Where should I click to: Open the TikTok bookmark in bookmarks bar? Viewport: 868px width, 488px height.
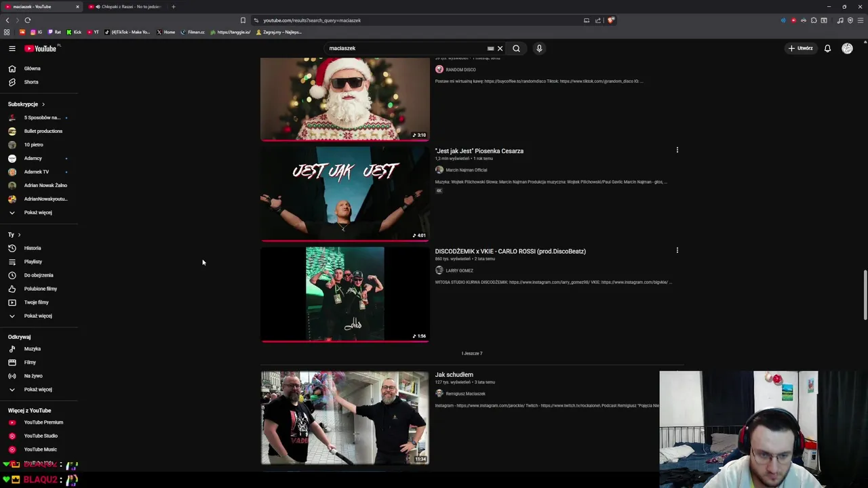(x=127, y=32)
